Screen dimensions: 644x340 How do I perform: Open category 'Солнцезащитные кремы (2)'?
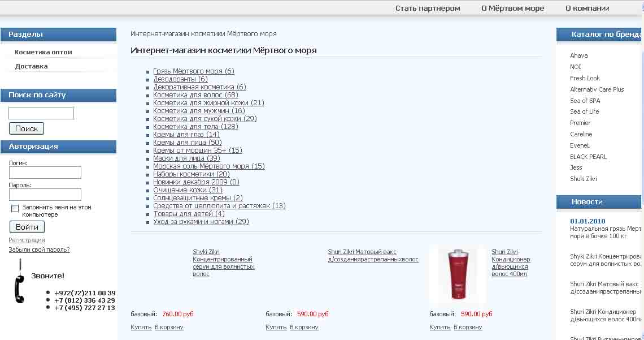click(198, 198)
